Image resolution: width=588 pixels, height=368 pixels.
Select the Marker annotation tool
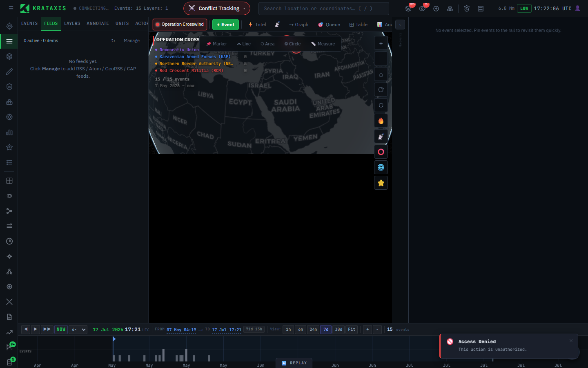click(x=216, y=44)
